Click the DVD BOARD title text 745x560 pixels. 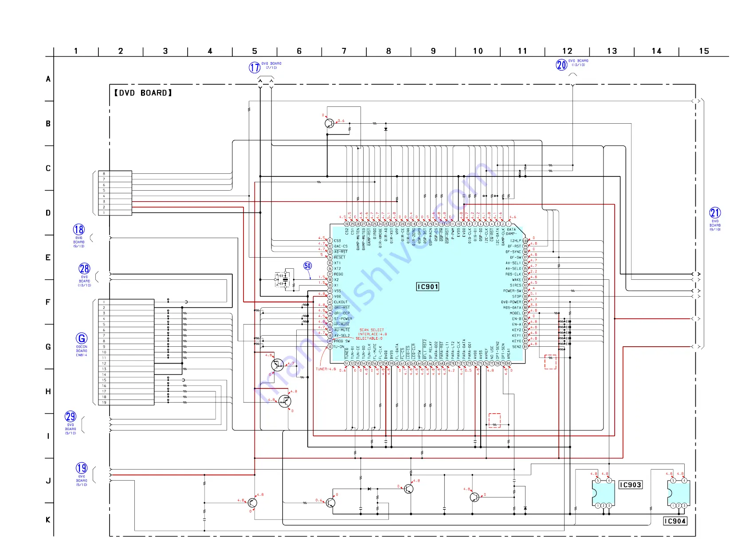pyautogui.click(x=143, y=93)
